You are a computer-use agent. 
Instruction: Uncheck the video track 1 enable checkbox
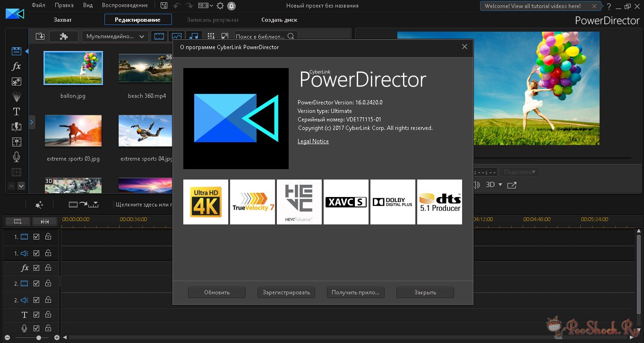click(36, 237)
